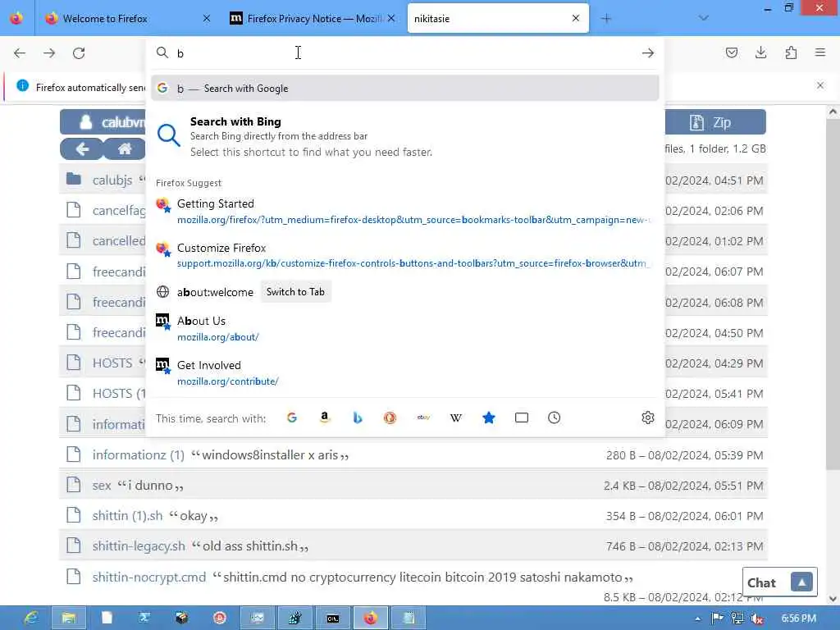Click the address bar text field
Image resolution: width=840 pixels, height=630 pixels.
coord(404,53)
